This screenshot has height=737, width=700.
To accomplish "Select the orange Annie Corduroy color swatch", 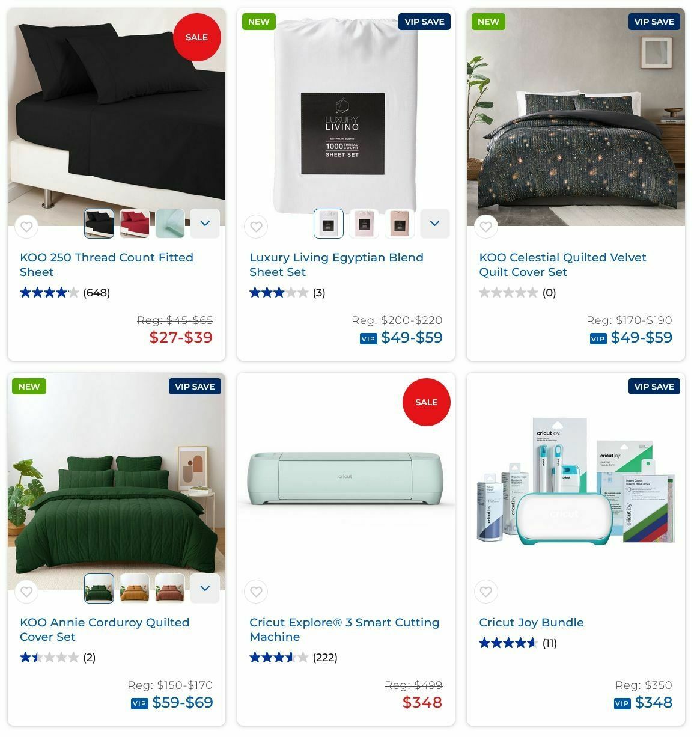I will coord(135,589).
